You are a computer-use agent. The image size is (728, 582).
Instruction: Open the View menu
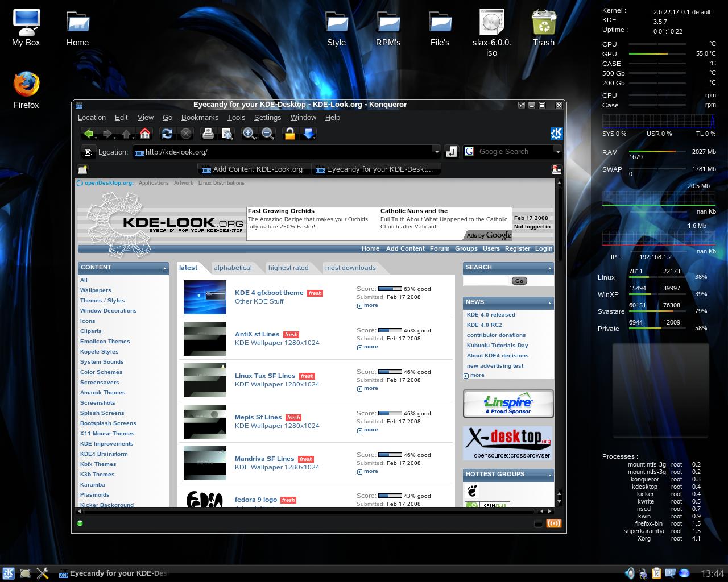coord(146,117)
